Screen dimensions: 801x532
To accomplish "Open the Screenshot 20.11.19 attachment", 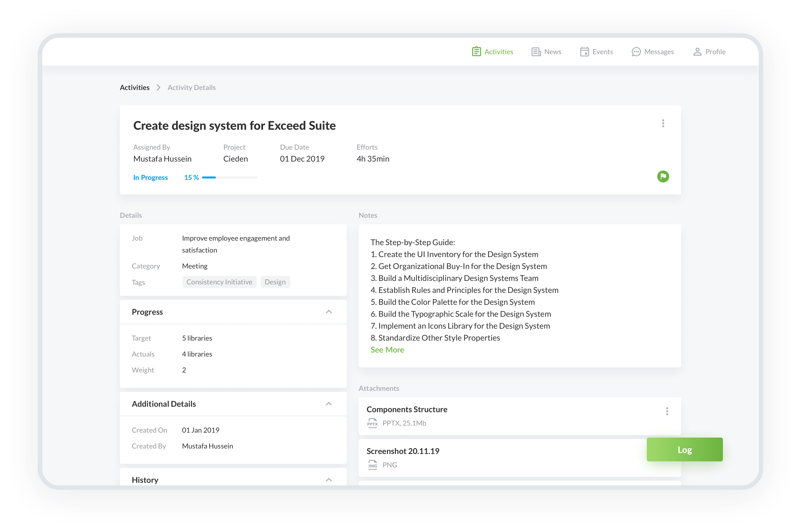I will 520,458.
